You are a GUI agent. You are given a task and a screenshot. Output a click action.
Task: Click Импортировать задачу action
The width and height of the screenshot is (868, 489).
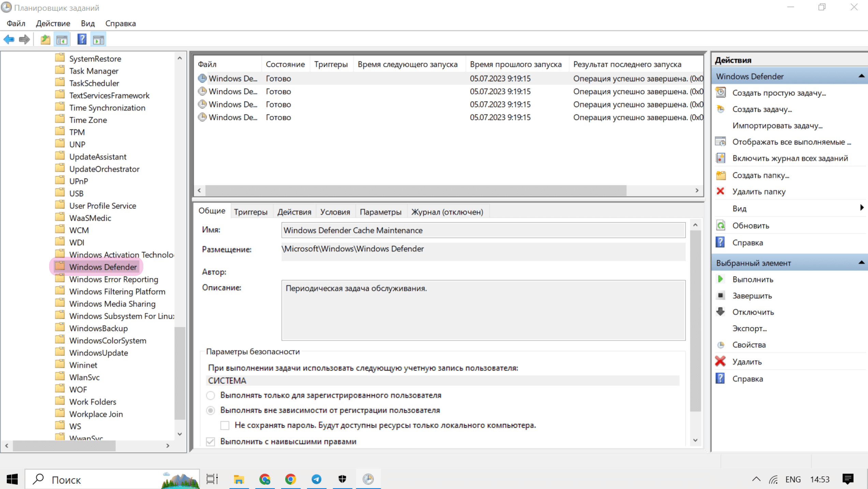(777, 126)
